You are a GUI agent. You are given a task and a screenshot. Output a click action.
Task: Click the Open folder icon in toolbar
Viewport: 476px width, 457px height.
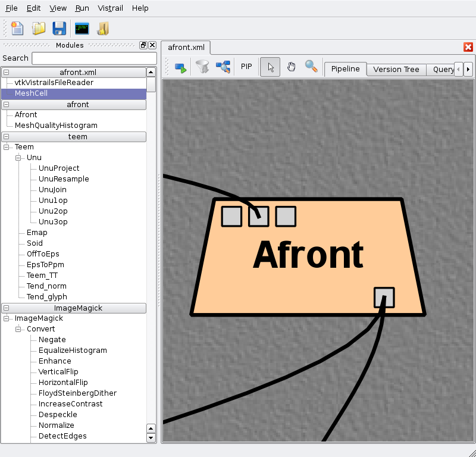pos(39,28)
